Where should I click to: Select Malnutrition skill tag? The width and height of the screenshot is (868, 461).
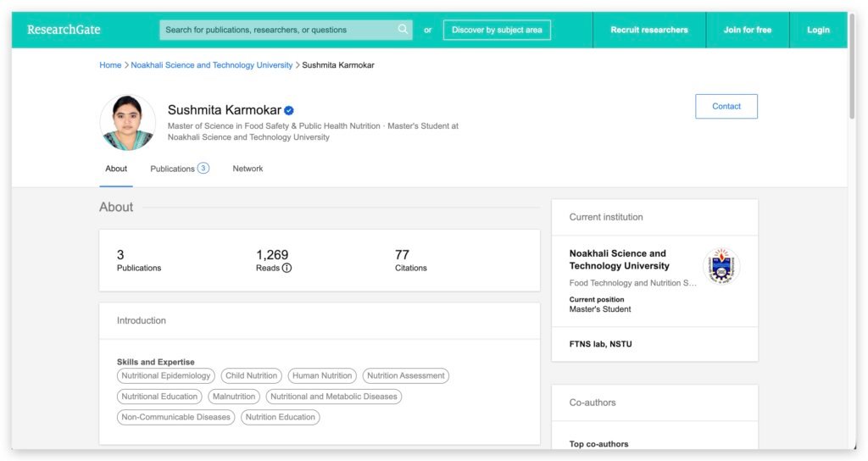pos(234,397)
